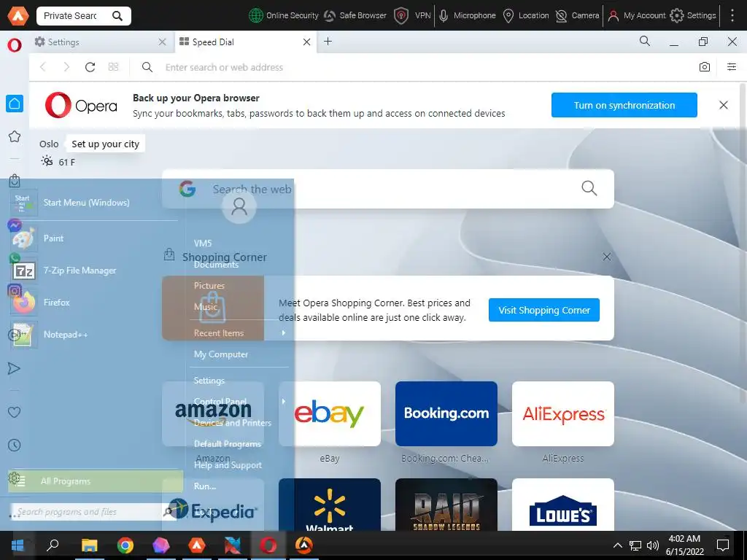Click the Oslo weather location
The height and width of the screenshot is (560, 747).
[x=49, y=144]
